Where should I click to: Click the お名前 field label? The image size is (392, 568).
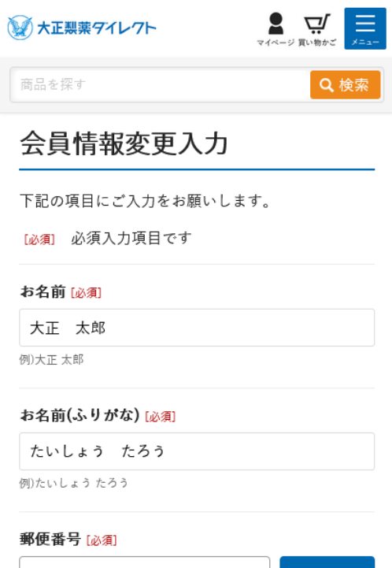[x=43, y=291]
